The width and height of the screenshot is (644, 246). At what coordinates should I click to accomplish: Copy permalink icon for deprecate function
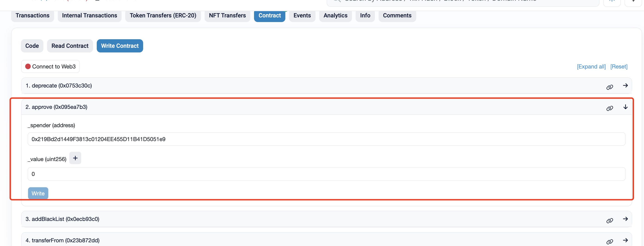[609, 87]
